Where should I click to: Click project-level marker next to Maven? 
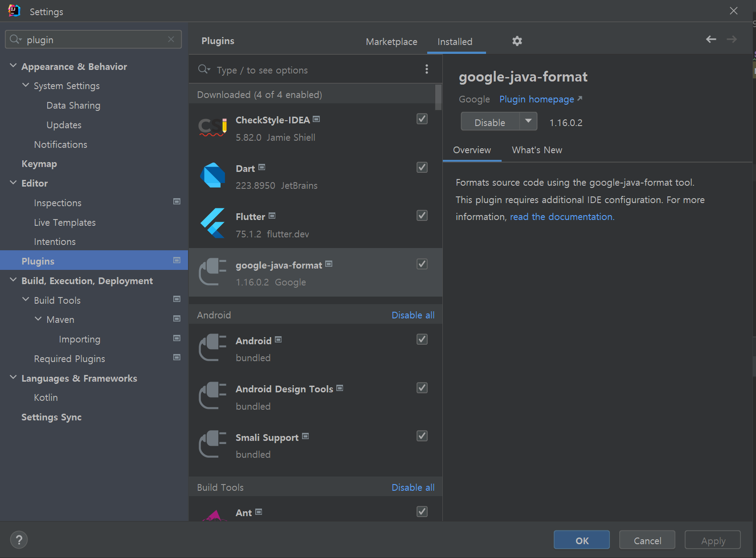(177, 318)
